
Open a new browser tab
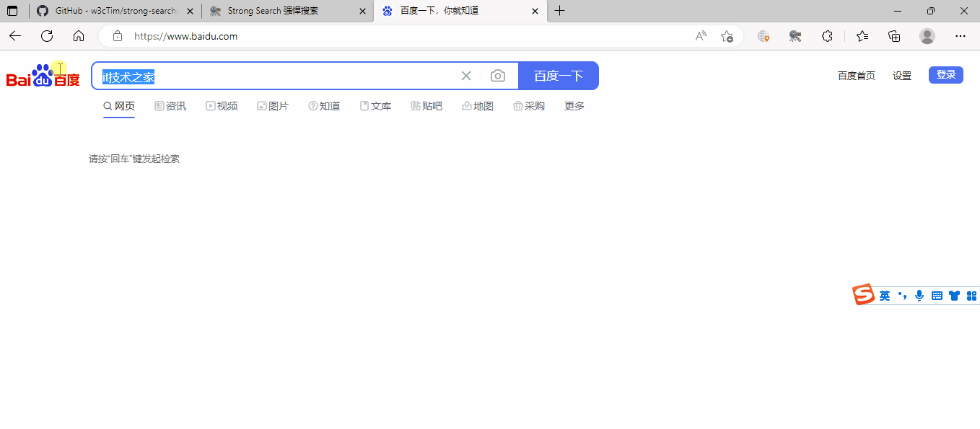[560, 11]
